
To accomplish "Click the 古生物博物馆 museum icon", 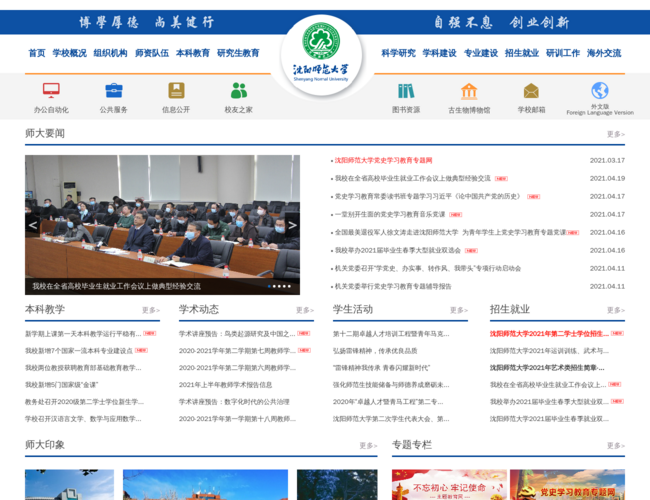I will click(469, 91).
